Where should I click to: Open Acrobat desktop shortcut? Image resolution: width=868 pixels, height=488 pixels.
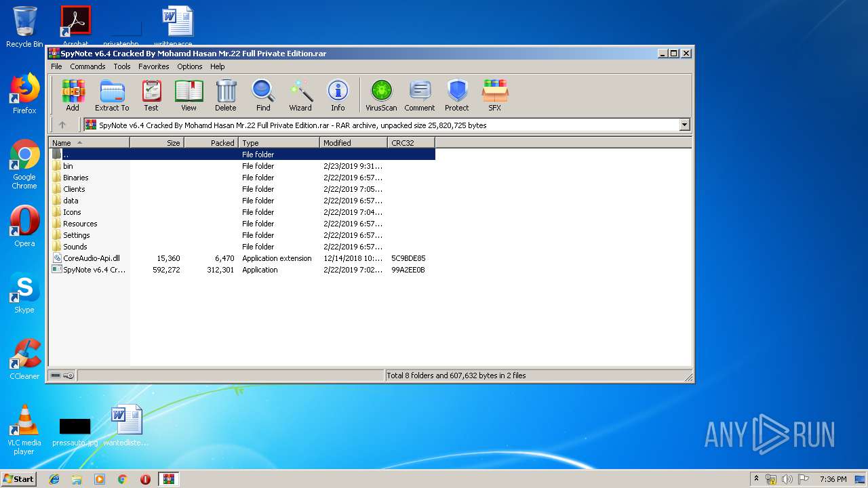tap(75, 26)
